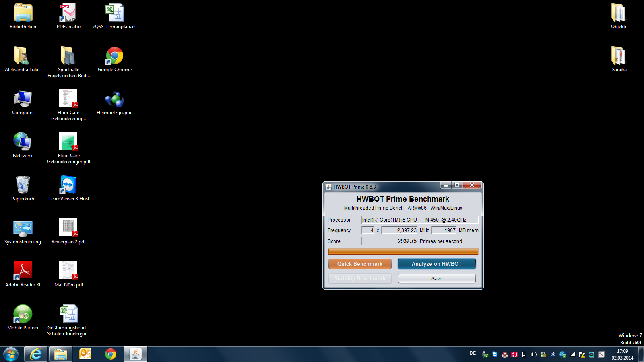Select TeamViewer 8 Host shortcut
This screenshot has width=644, height=362.
[69, 188]
